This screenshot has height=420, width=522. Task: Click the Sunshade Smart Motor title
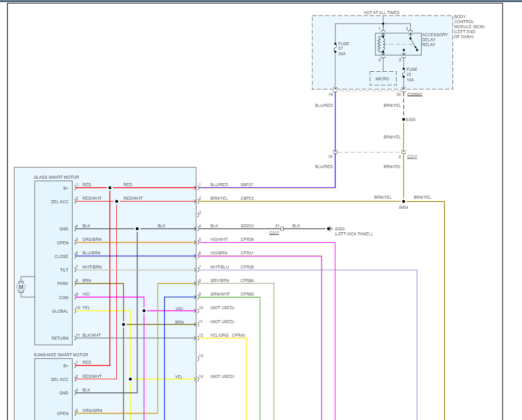tap(61, 355)
